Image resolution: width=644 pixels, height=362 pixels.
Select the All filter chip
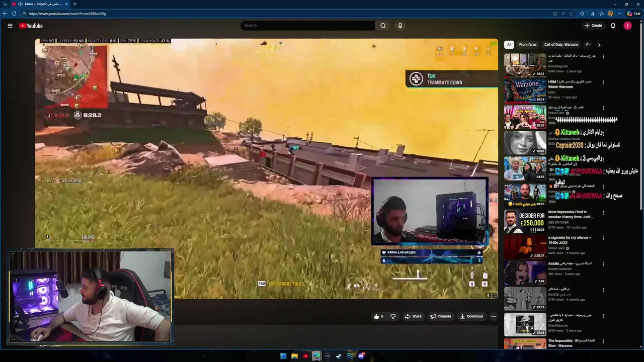(509, 45)
